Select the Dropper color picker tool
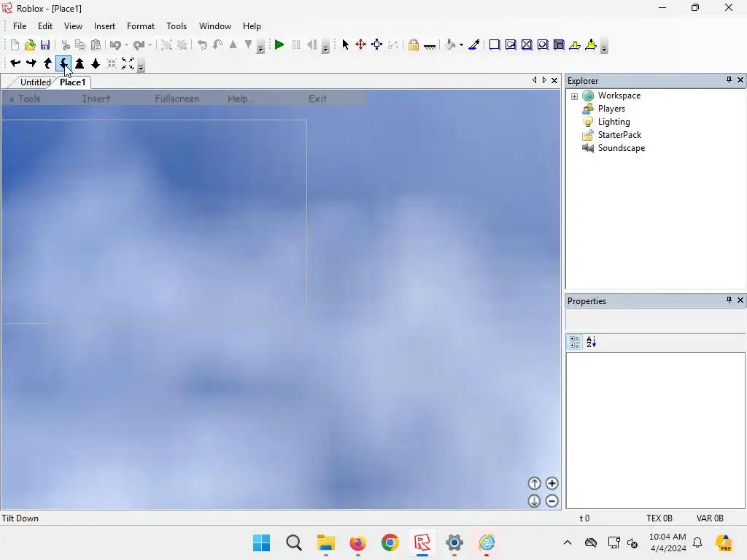The width and height of the screenshot is (747, 560). coord(474,44)
